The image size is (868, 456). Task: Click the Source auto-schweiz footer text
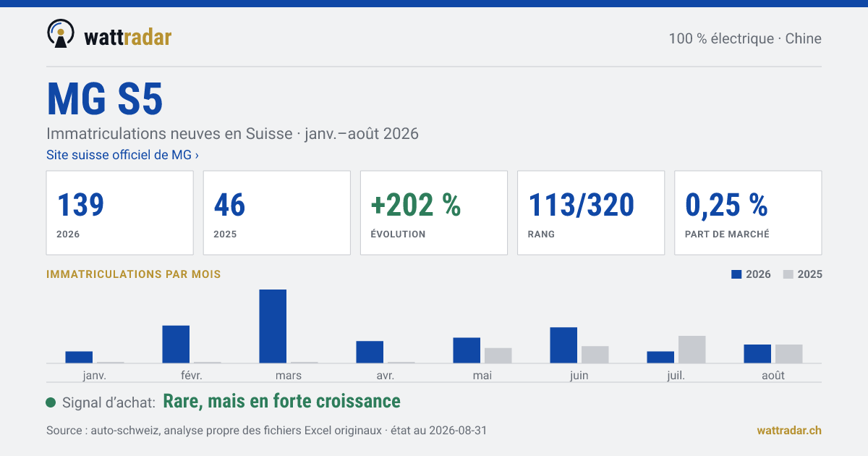pyautogui.click(x=267, y=430)
